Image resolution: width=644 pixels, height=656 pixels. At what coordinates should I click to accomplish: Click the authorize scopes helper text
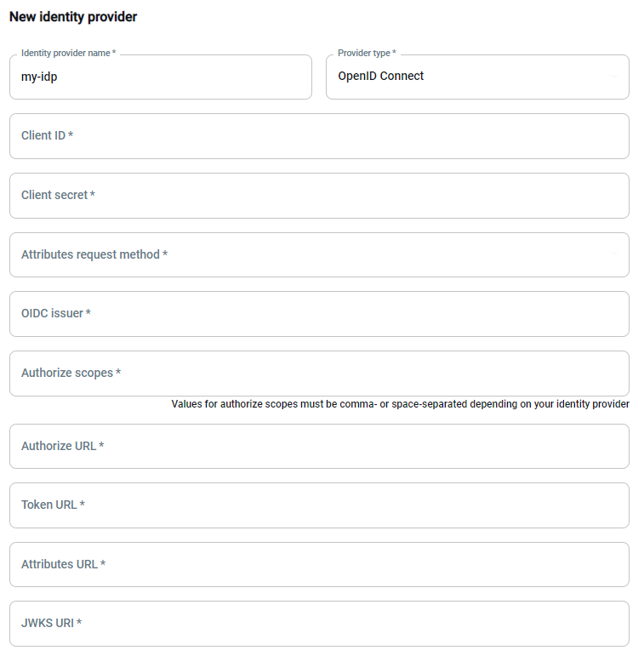pyautogui.click(x=400, y=404)
